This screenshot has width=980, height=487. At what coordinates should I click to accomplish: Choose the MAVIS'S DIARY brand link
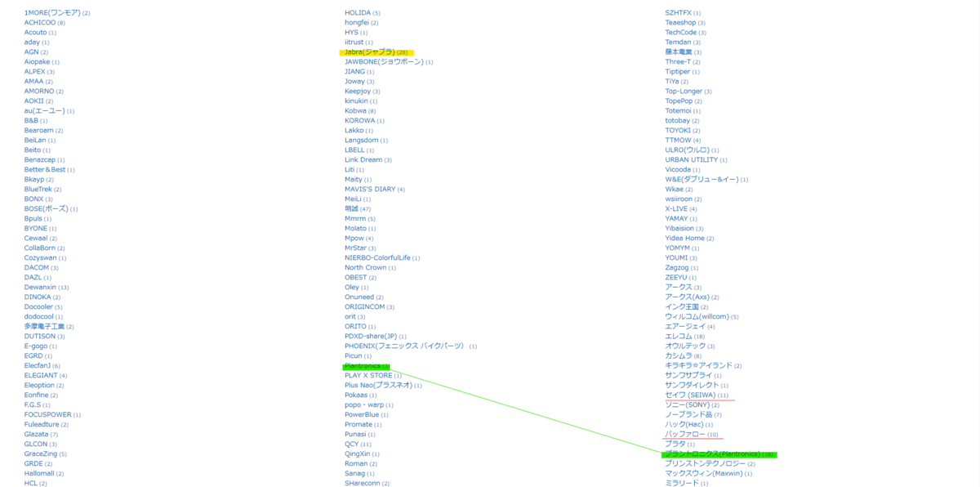tap(370, 190)
